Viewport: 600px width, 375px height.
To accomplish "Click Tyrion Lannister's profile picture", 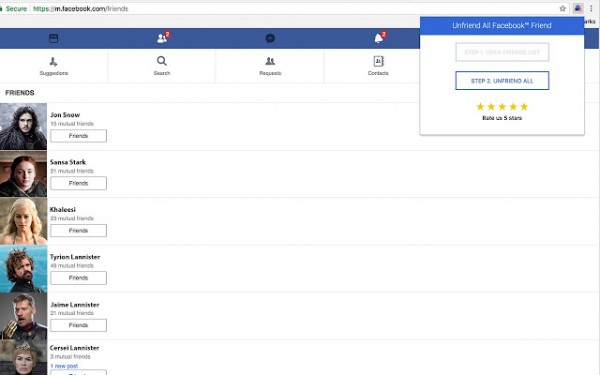I will [x=23, y=269].
